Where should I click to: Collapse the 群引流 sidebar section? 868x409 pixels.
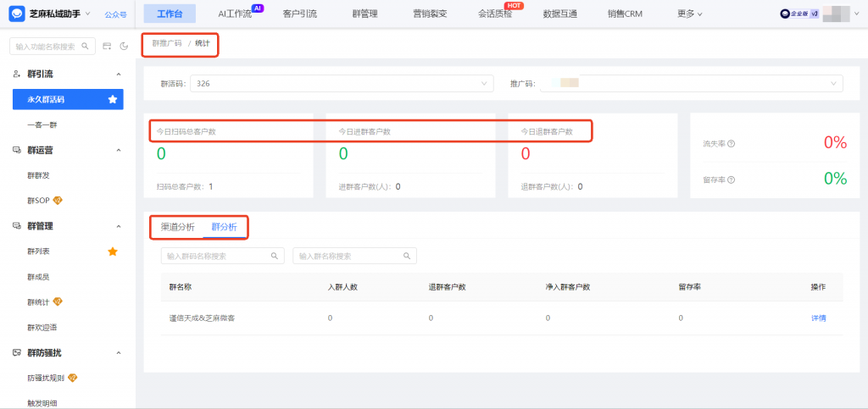point(119,75)
